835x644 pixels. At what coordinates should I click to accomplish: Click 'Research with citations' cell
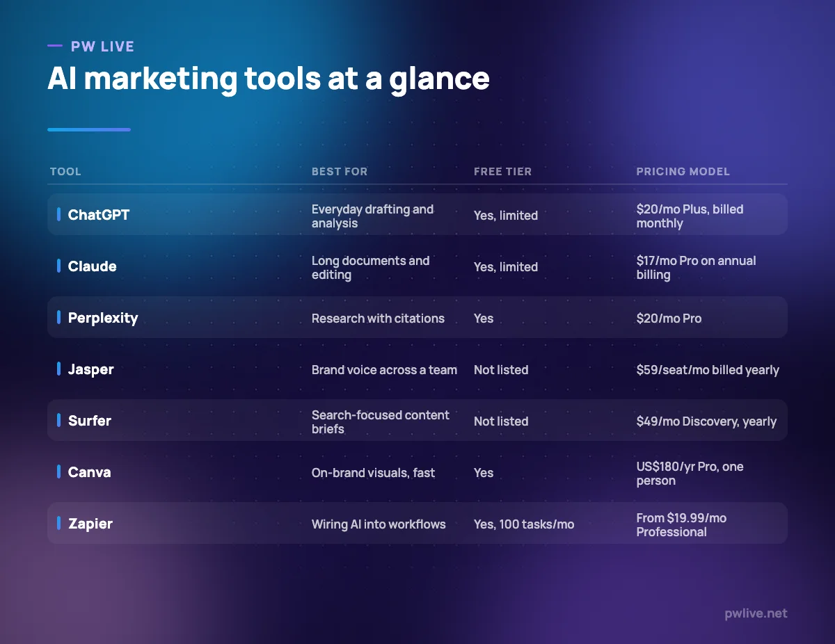378,319
